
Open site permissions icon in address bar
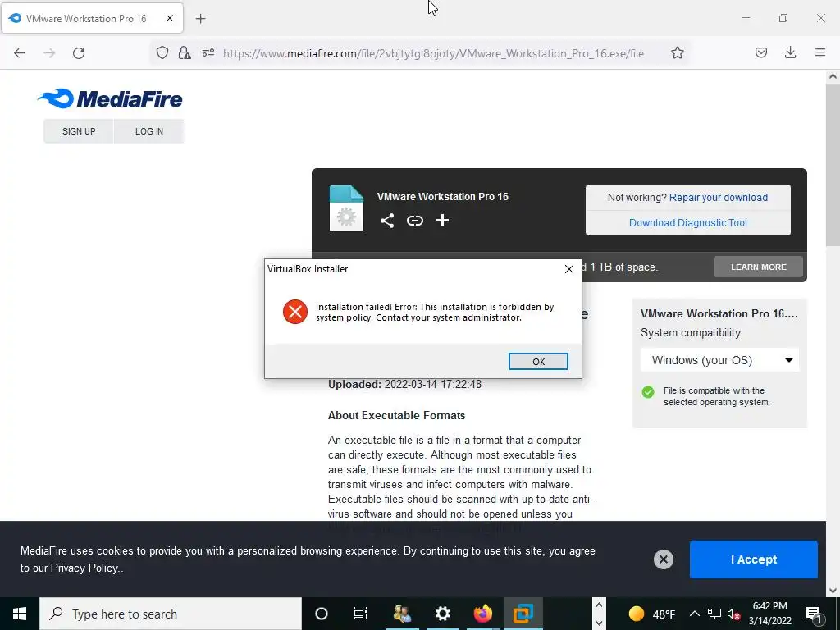pyautogui.click(x=208, y=52)
